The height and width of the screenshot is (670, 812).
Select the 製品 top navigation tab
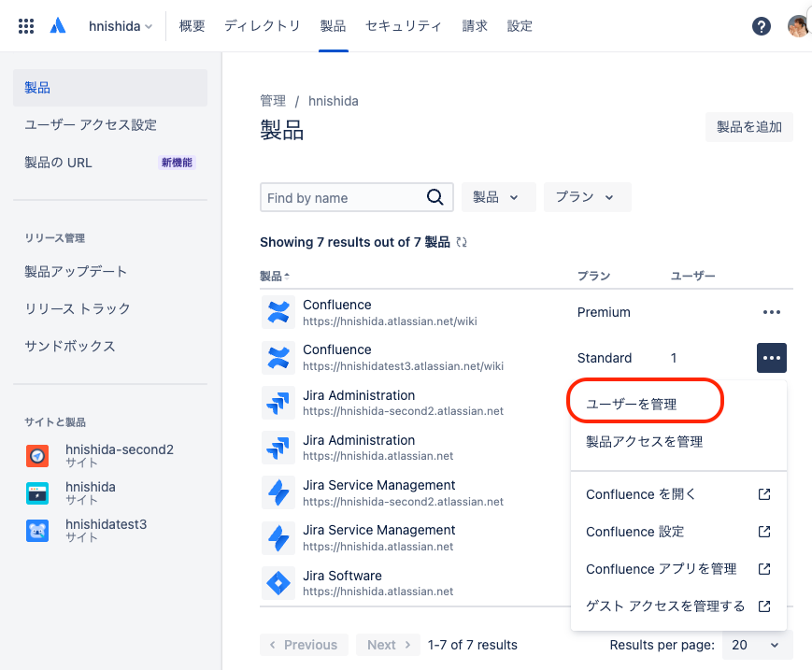click(x=333, y=26)
